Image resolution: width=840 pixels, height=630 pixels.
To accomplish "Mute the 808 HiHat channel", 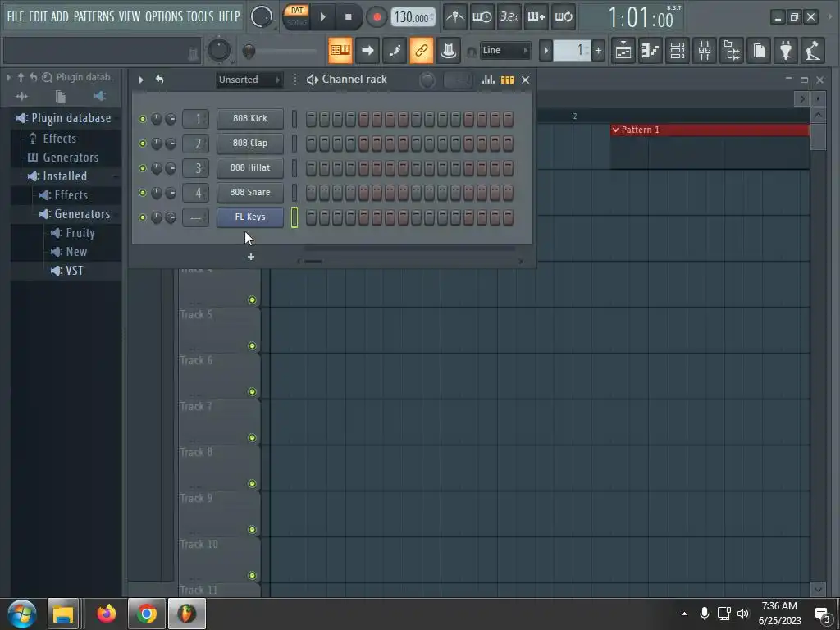I will click(x=143, y=168).
